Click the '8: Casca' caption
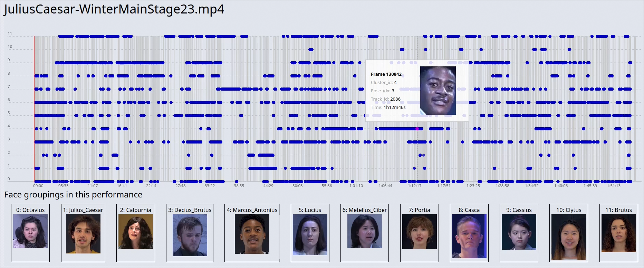The height and width of the screenshot is (268, 644). coord(469,210)
